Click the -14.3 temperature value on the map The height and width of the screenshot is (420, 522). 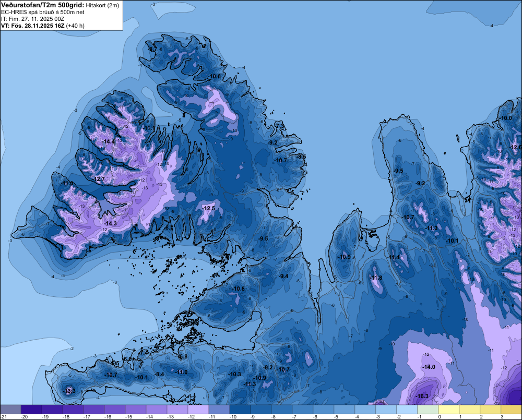pyautogui.click(x=110, y=223)
